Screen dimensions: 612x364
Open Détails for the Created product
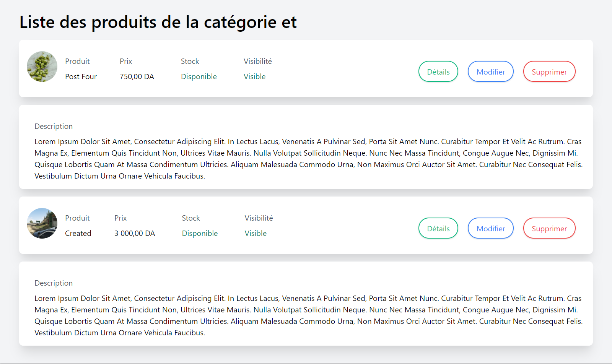pyautogui.click(x=438, y=228)
